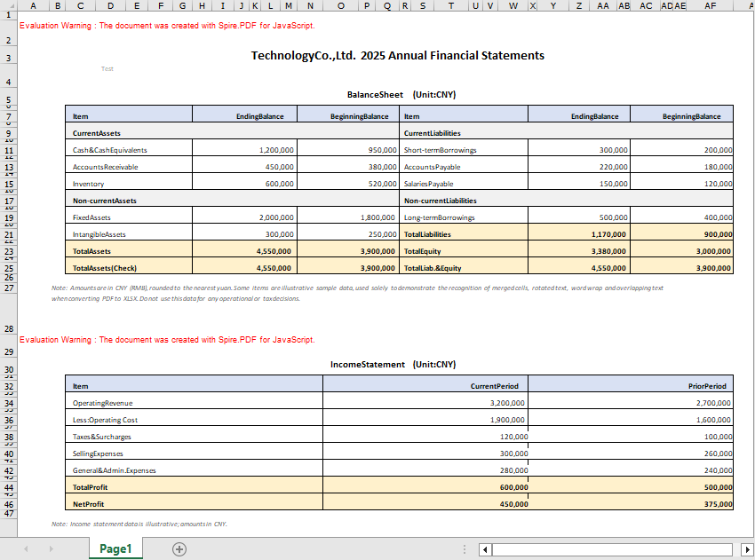Viewport: 755px width, 560px height.
Task: Select the TotalProfit cell
Action: coord(194,485)
